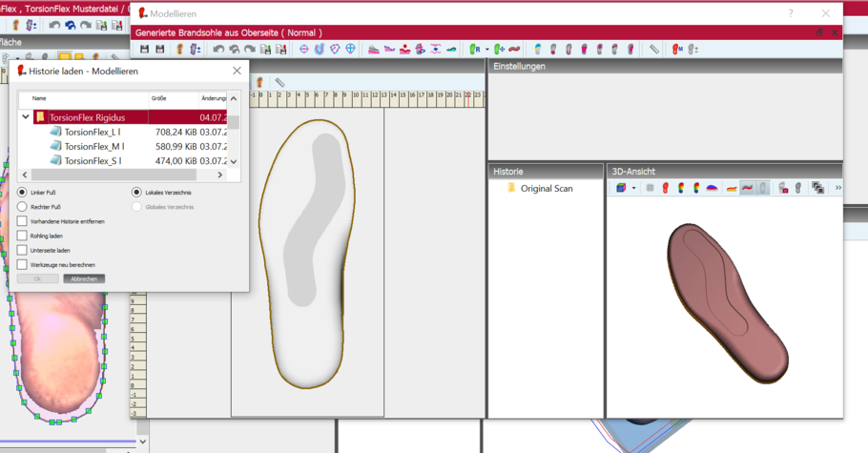This screenshot has height=453, width=868.
Task: Select the Rechter Fuß radio button
Action: pyautogui.click(x=22, y=207)
